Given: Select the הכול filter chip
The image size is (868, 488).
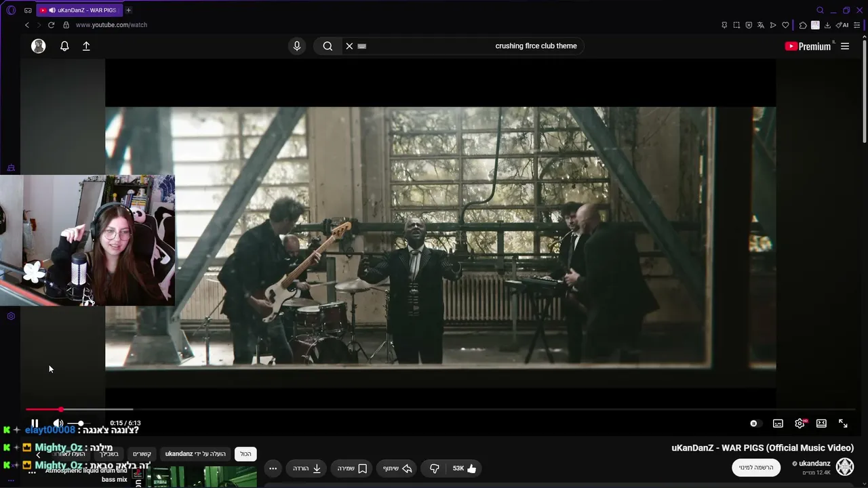Looking at the screenshot, I should (x=245, y=454).
